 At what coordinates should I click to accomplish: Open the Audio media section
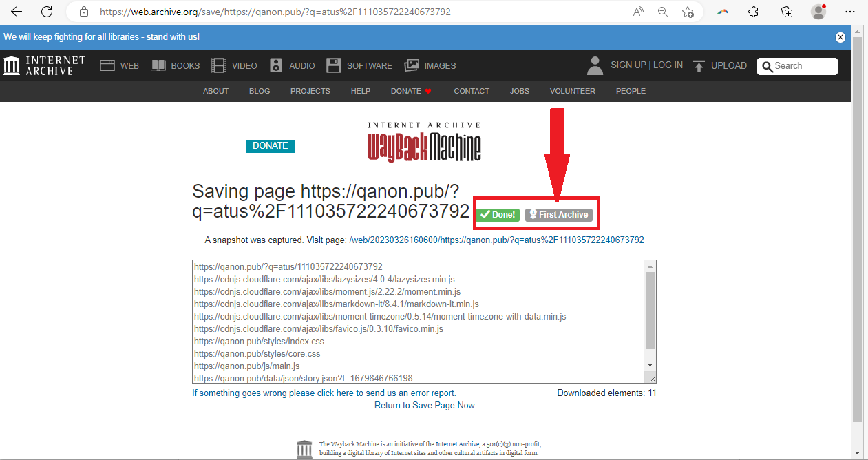(x=293, y=66)
